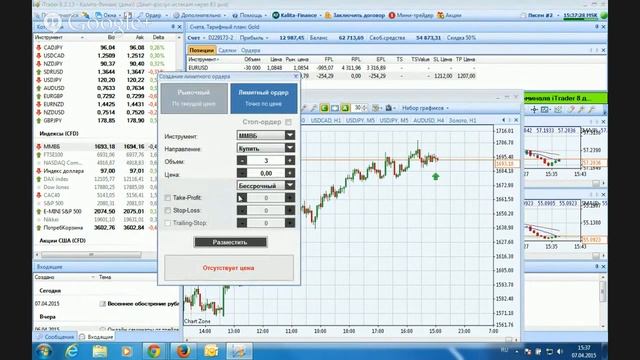Viewport: 640px width, 360px height.
Task: Open the Сообщения tab at bottom
Action: [x=56, y=337]
